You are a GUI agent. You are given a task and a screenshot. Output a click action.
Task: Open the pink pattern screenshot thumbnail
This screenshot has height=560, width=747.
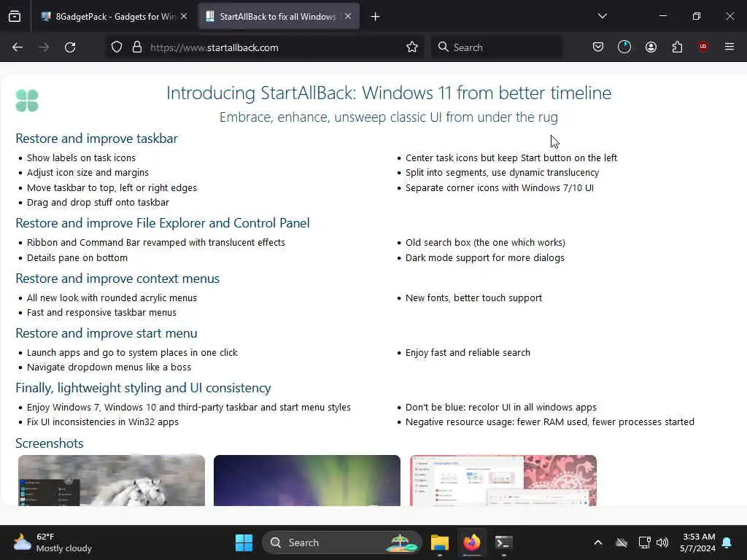(x=503, y=481)
